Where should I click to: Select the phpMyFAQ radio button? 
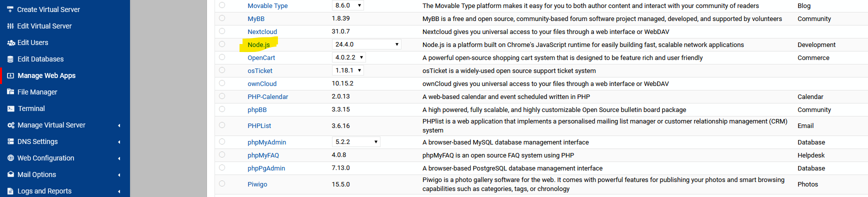(x=222, y=154)
